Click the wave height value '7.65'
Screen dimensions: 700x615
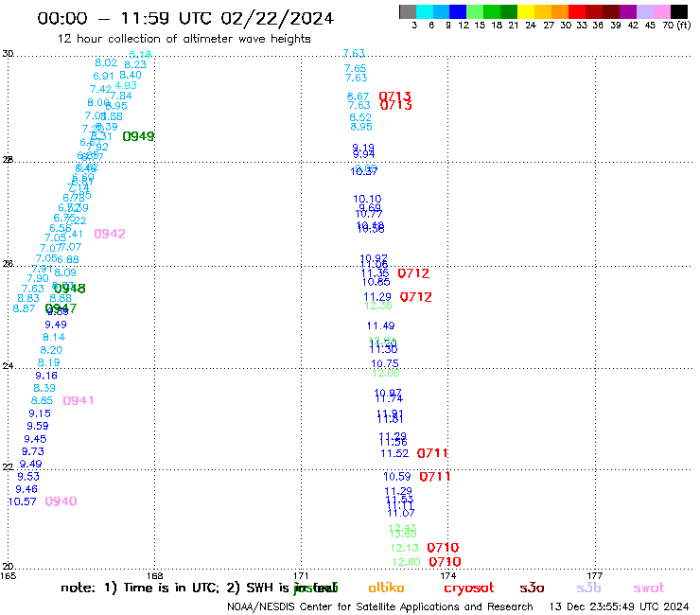[355, 69]
